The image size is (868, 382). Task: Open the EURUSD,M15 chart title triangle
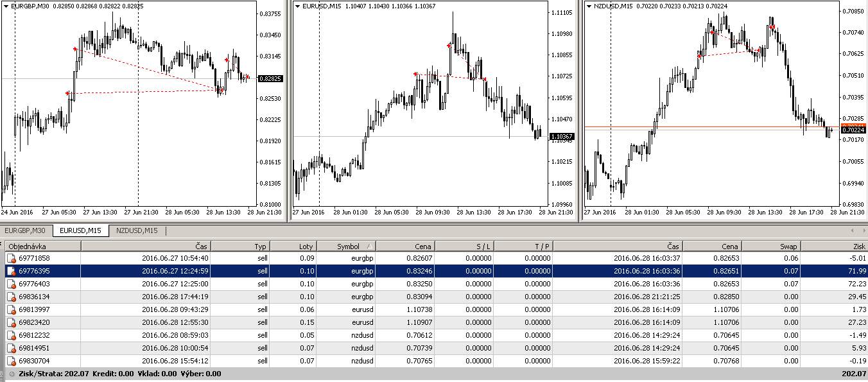297,6
